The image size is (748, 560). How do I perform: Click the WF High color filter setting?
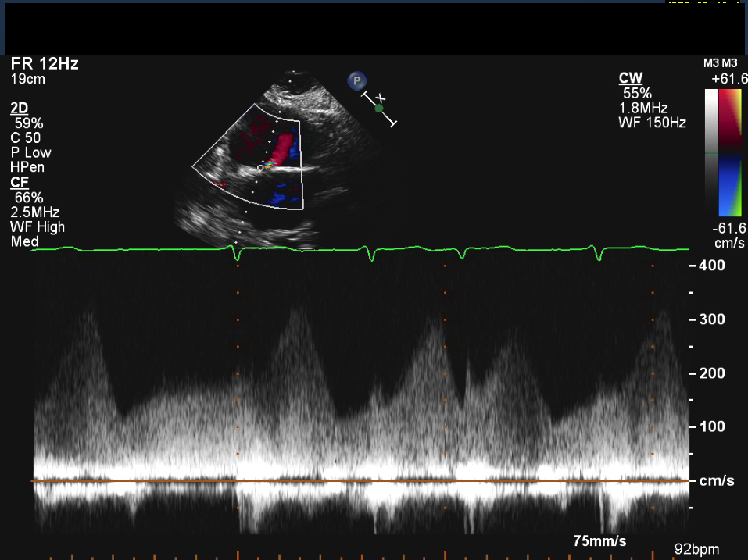click(38, 226)
